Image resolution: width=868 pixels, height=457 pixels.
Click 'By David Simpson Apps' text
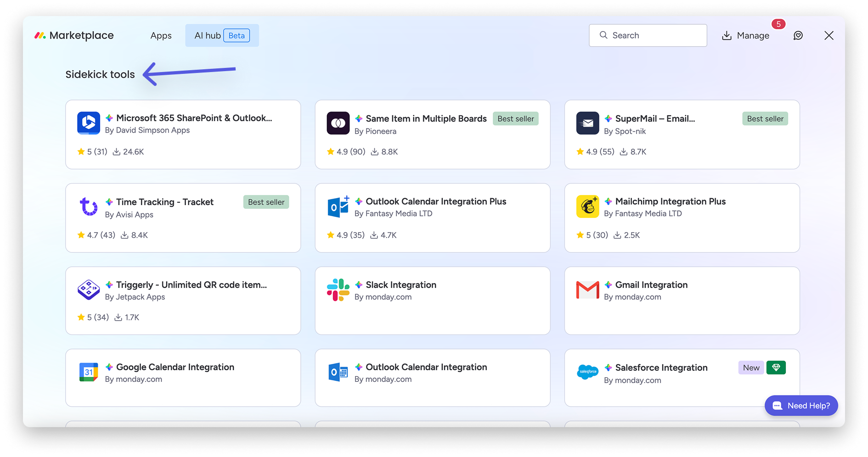pyautogui.click(x=147, y=130)
